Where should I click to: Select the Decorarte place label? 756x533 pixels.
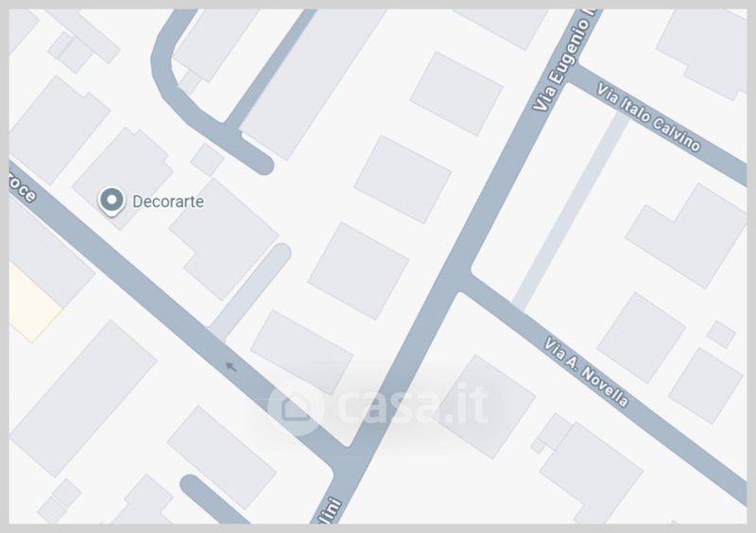click(x=168, y=201)
